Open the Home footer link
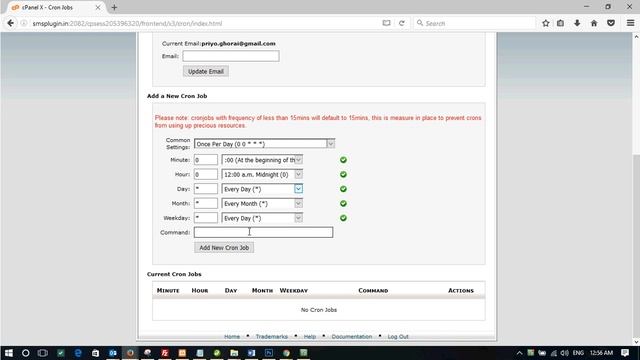 232,336
